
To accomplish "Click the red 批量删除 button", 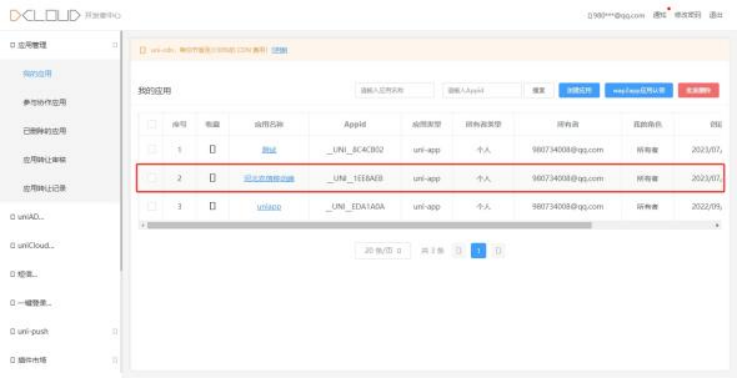I will click(x=698, y=90).
